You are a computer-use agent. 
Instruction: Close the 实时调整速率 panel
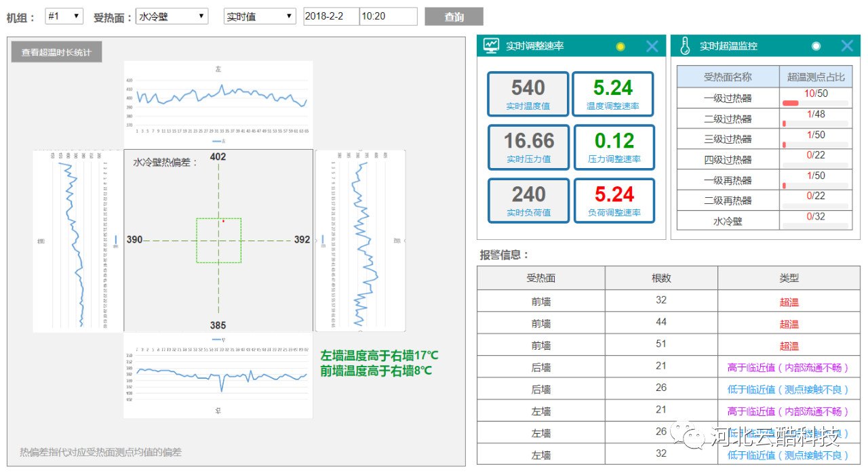[x=652, y=46]
